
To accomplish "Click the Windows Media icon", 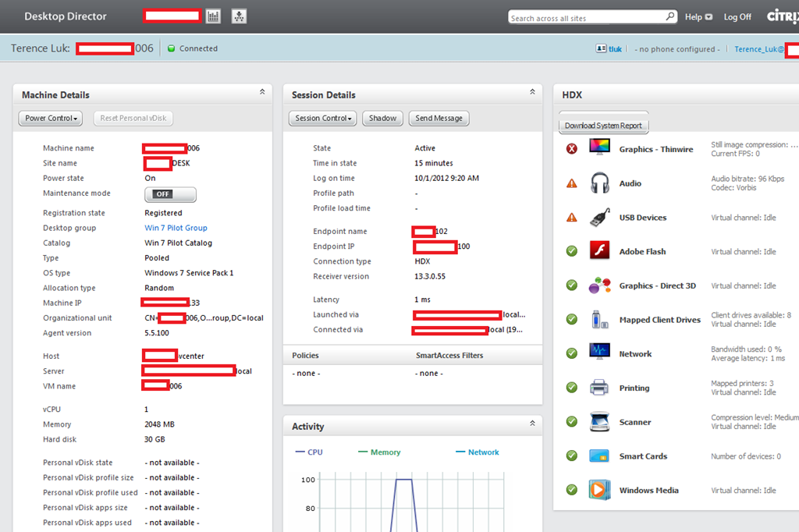I will click(x=599, y=490).
